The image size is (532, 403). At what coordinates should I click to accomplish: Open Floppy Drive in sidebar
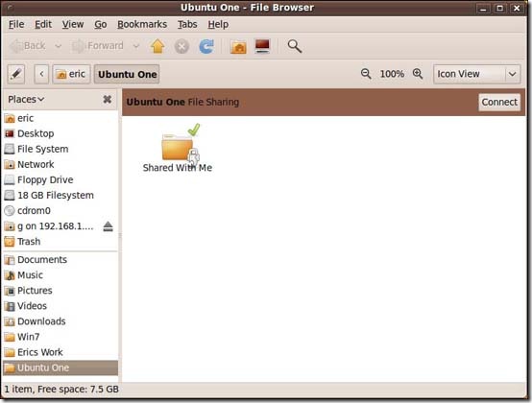pyautogui.click(x=60, y=179)
